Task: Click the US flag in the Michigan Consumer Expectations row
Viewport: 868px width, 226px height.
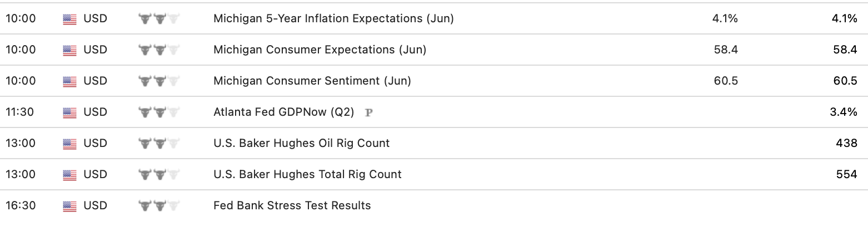Action: (69, 50)
